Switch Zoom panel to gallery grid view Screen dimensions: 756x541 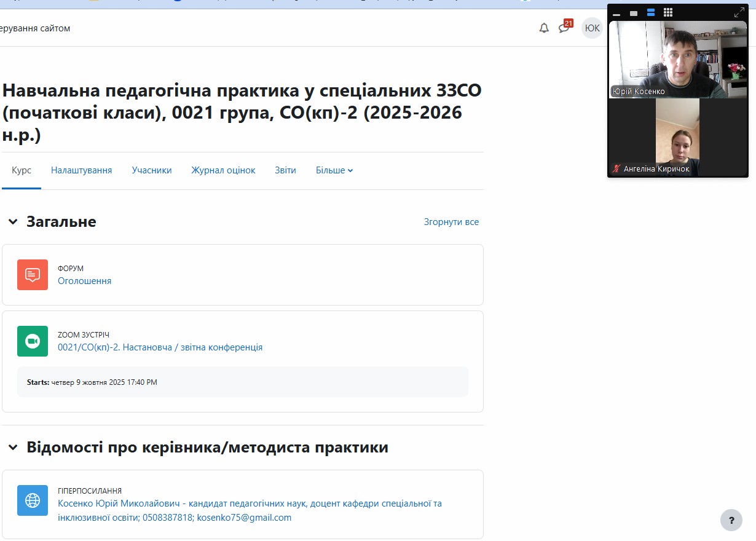click(x=668, y=13)
